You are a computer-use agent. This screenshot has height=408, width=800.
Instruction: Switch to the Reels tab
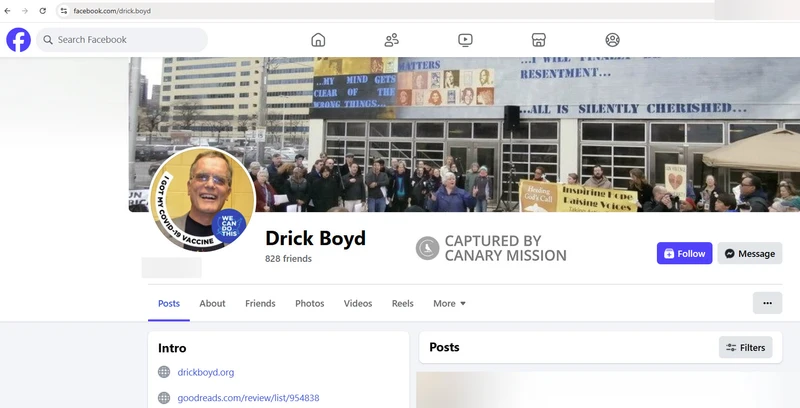pyautogui.click(x=403, y=303)
